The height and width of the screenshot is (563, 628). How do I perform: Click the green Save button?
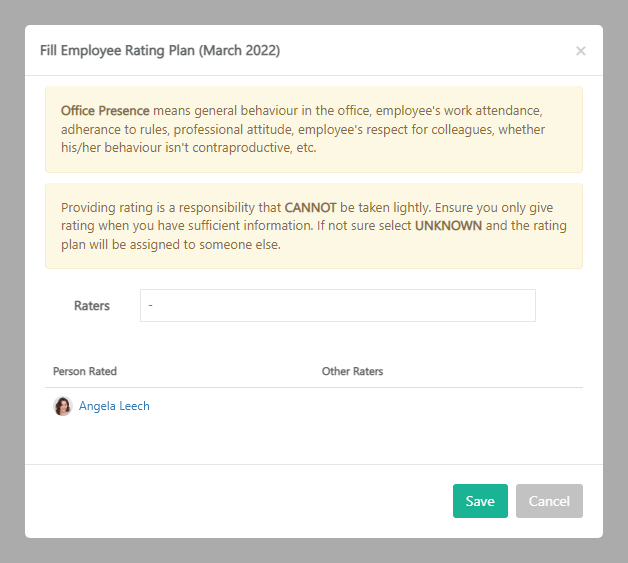pyautogui.click(x=480, y=501)
